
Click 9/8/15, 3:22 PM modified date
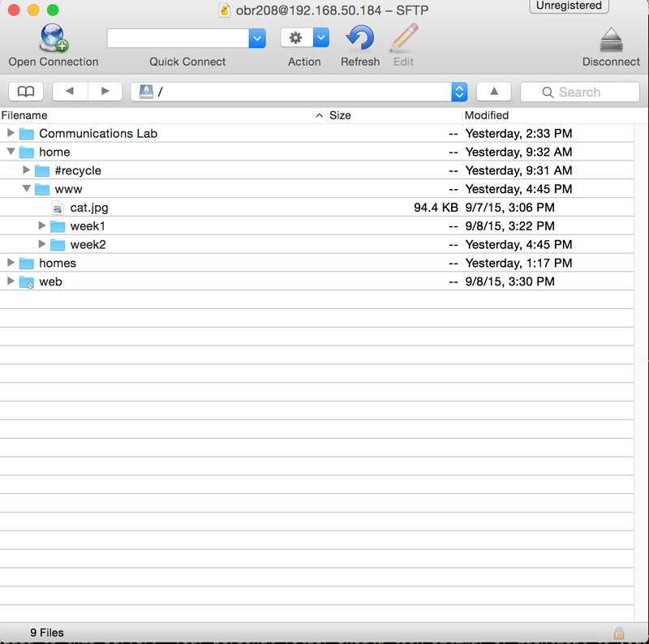point(510,226)
